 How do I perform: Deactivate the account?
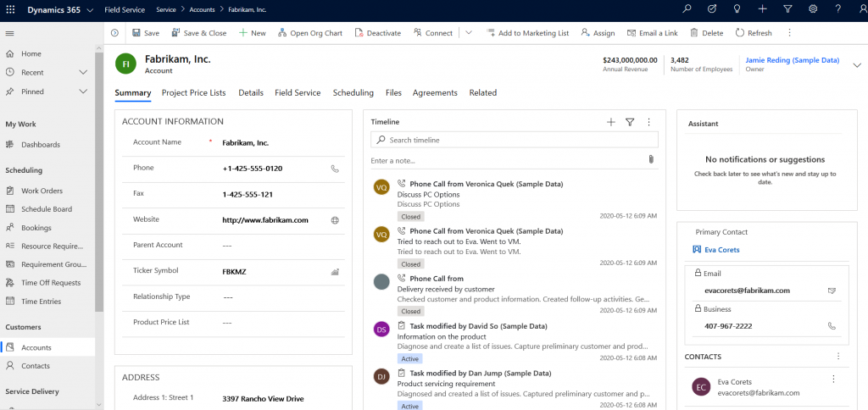tap(377, 33)
